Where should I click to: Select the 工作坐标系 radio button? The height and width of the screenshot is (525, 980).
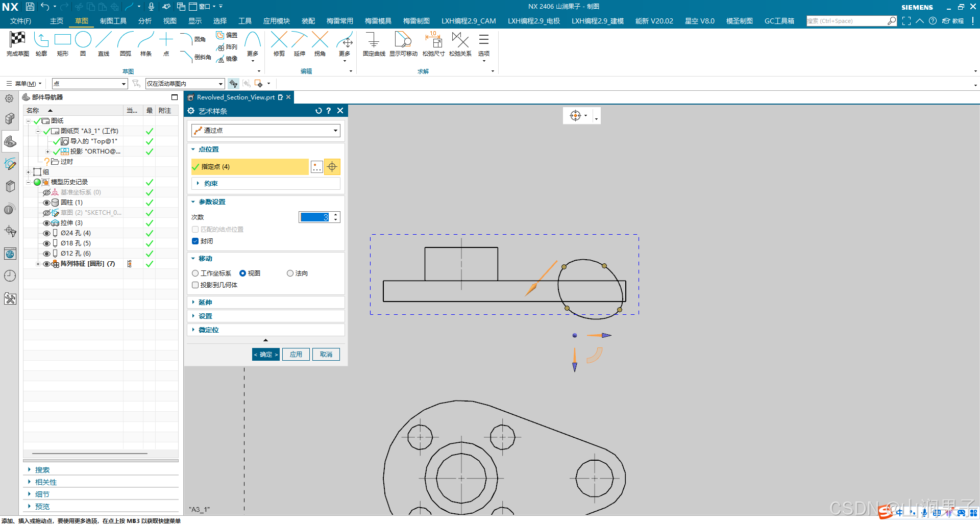(195, 273)
